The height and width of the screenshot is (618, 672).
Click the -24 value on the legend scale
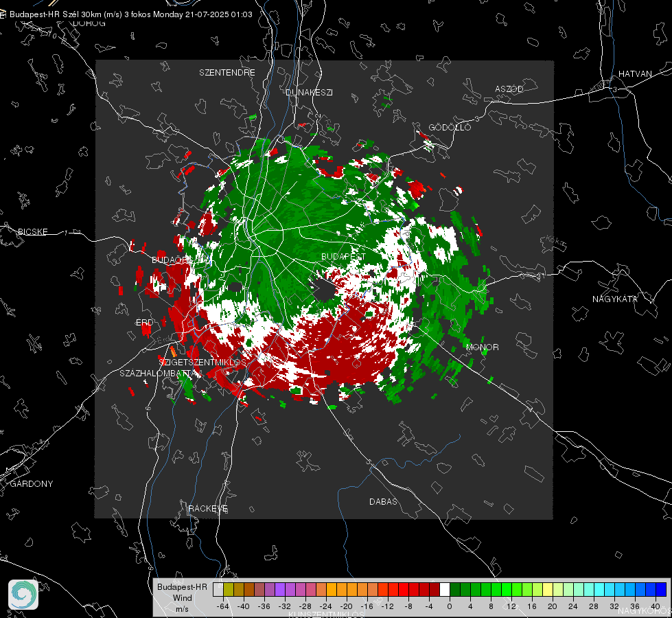(x=325, y=606)
